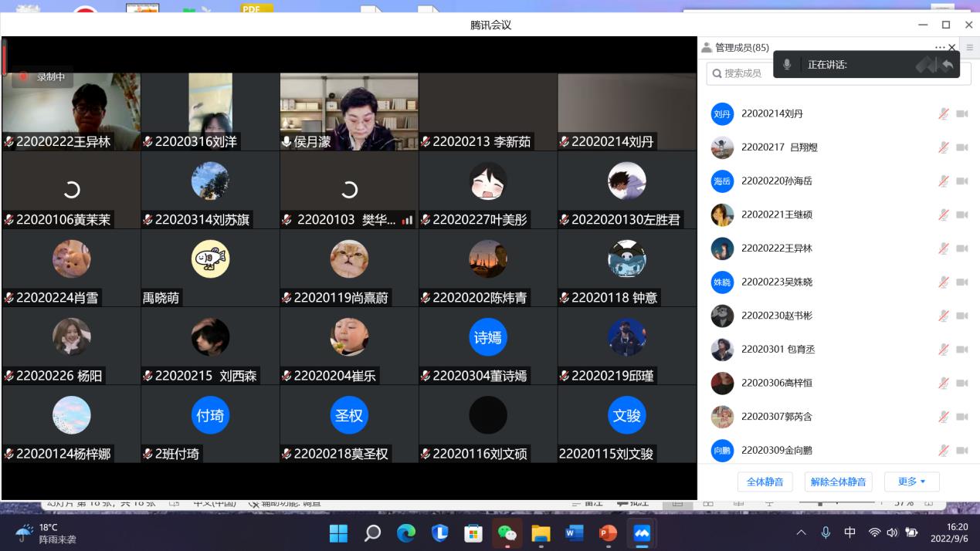Open the hamburger menu beside the member panel
The image size is (980, 551).
pos(970,47)
